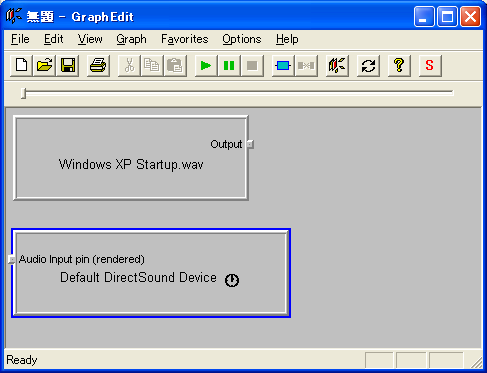
Task: Open the Favorites menu
Action: (x=185, y=39)
